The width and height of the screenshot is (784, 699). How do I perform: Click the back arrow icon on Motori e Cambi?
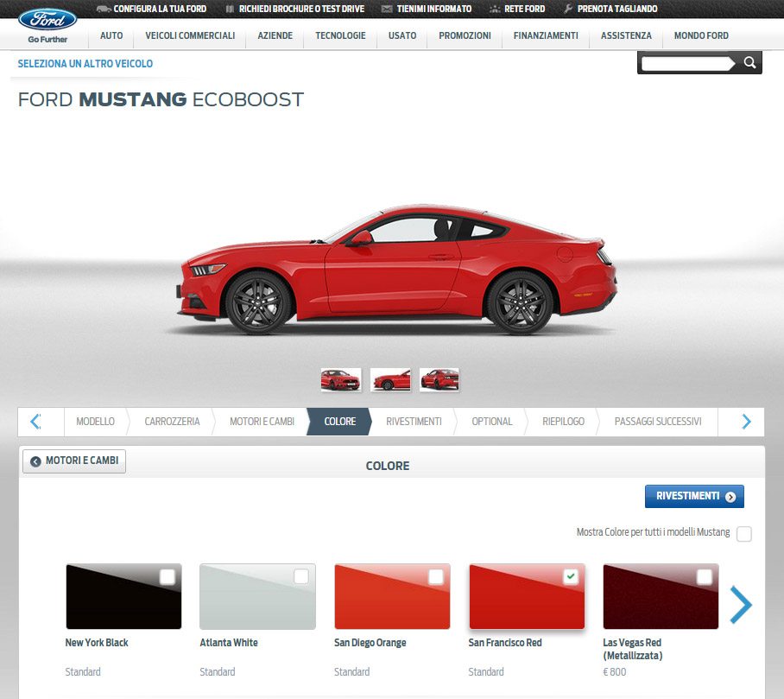click(x=35, y=461)
